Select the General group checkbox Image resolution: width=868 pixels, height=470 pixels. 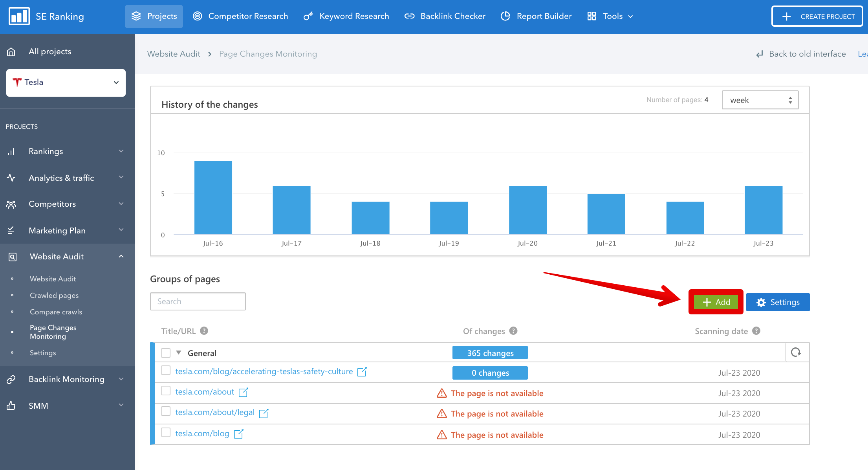point(166,353)
